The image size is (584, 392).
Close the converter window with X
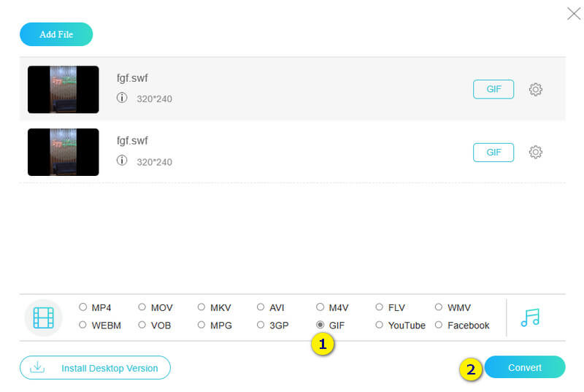tap(574, 13)
